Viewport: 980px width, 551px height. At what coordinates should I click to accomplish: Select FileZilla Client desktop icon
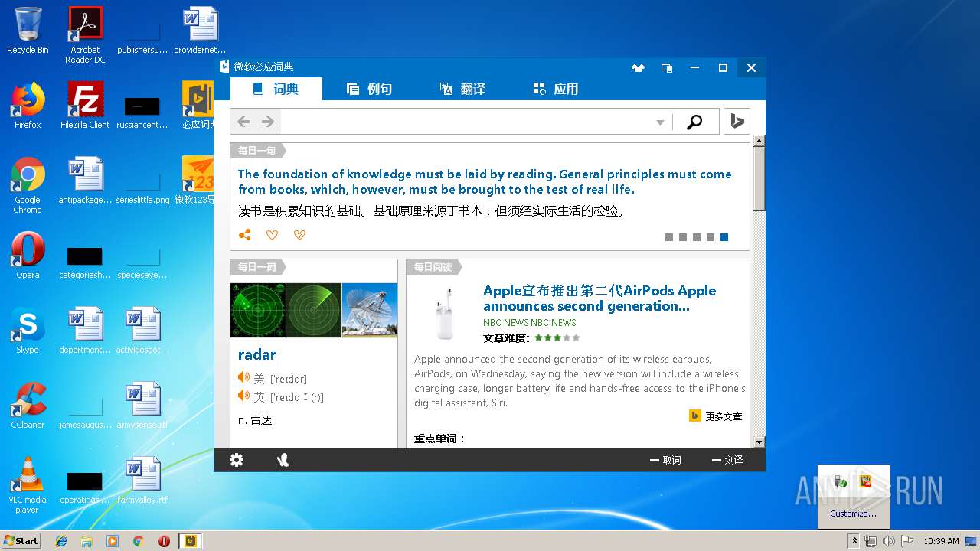click(x=85, y=106)
